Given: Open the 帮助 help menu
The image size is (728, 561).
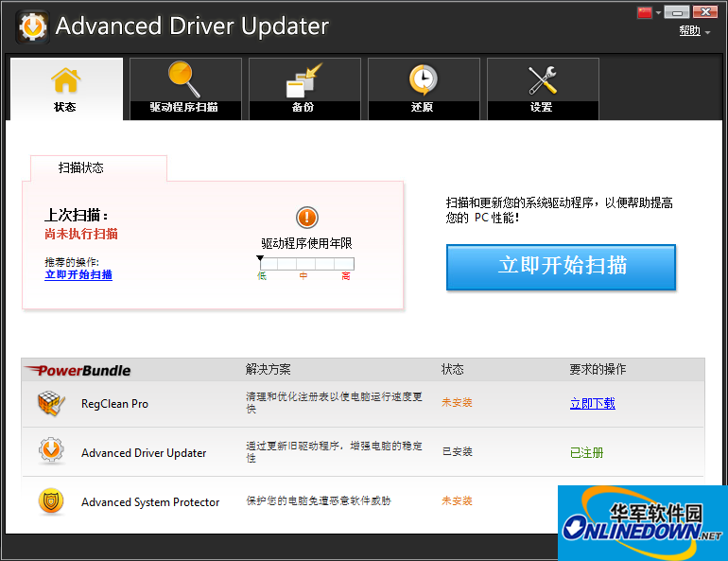Looking at the screenshot, I should (x=689, y=31).
